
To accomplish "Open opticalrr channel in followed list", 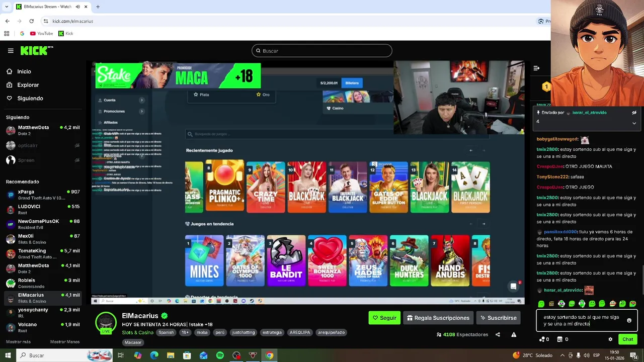I will 43,145.
